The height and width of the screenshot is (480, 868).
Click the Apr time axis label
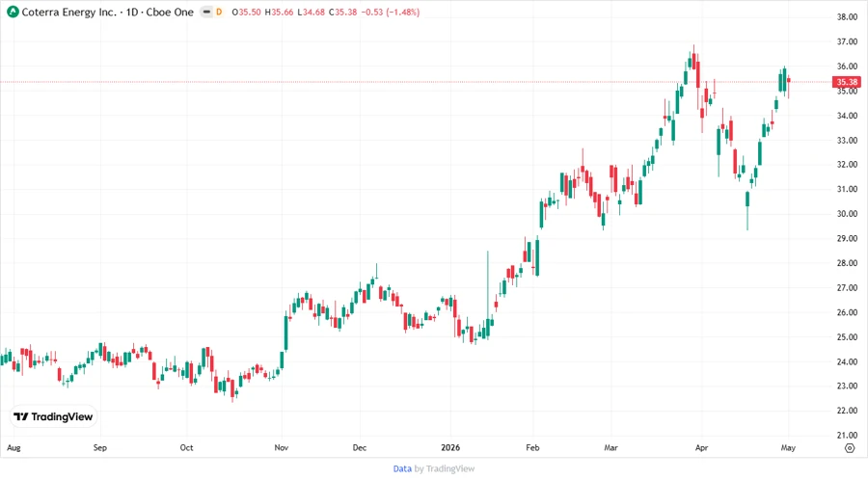(x=701, y=448)
